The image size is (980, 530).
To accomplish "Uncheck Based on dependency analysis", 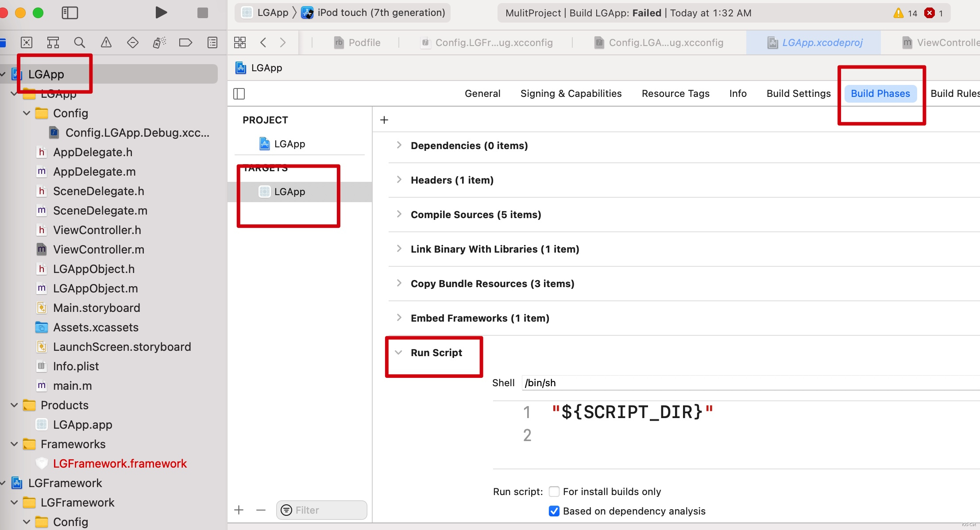I will tap(554, 511).
